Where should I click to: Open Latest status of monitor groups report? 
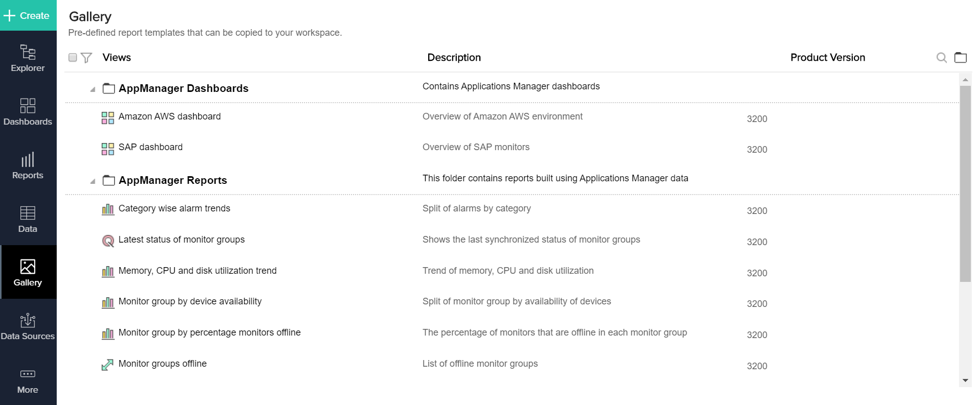181,240
